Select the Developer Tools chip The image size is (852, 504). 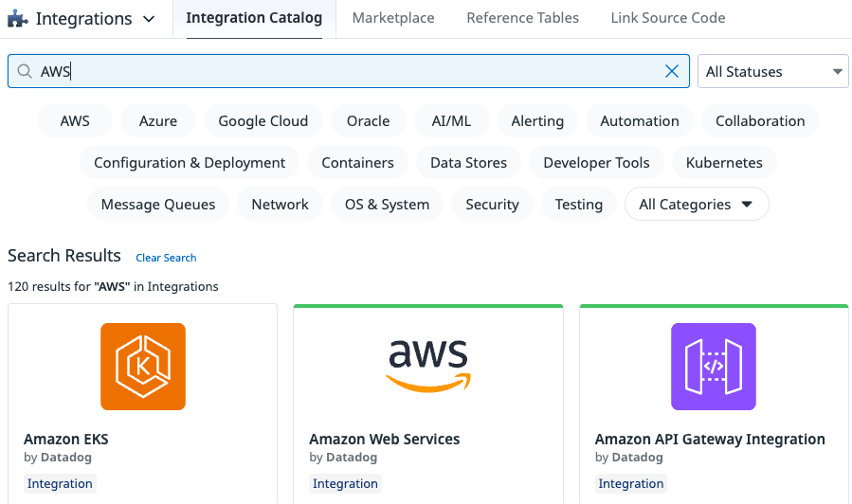[596, 162]
